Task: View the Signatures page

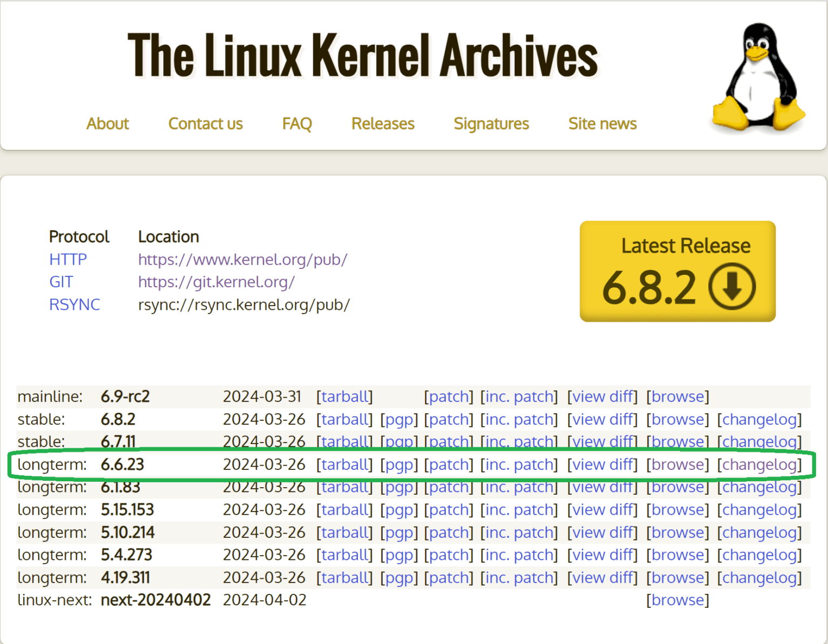Action: [x=491, y=123]
